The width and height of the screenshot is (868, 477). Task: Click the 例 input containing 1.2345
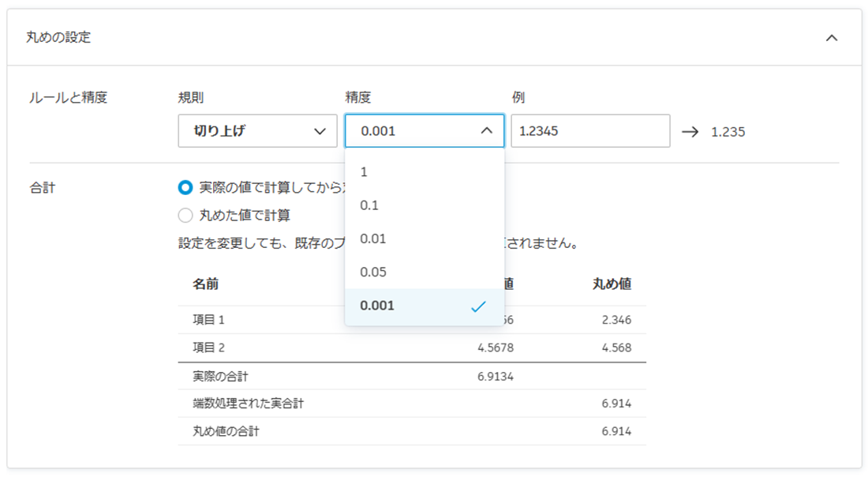pos(589,131)
